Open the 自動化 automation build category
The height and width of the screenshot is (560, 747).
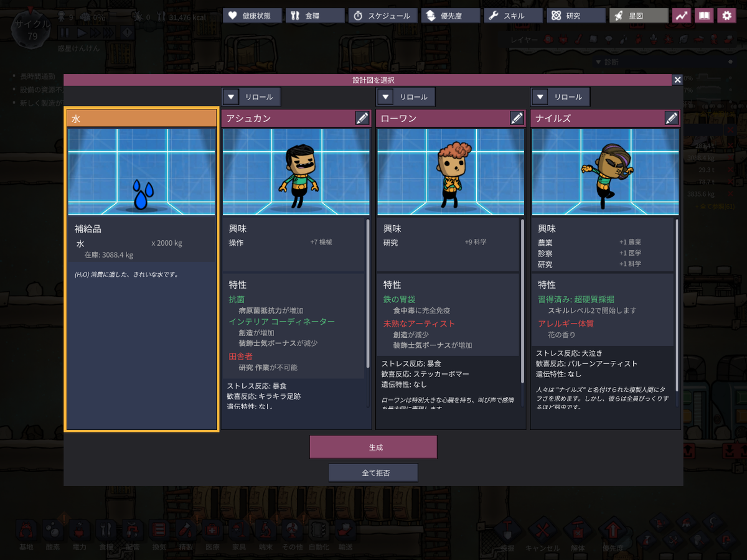click(x=319, y=531)
